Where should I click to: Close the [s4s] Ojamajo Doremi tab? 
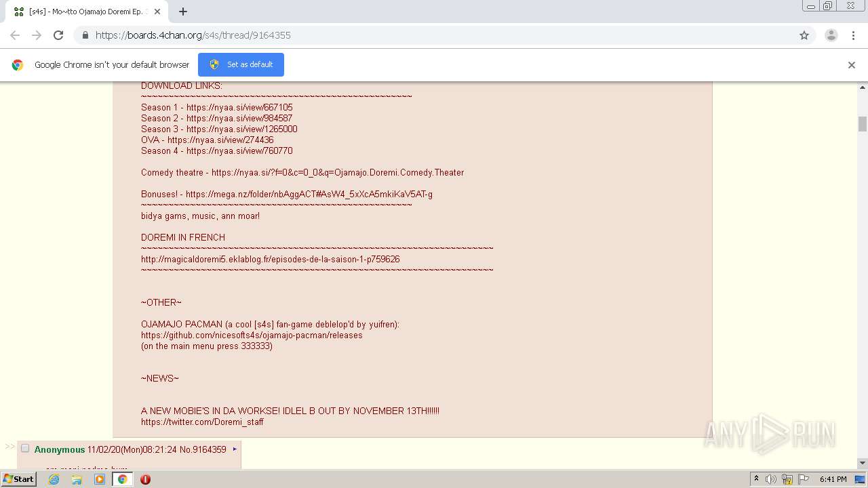[x=157, y=12]
